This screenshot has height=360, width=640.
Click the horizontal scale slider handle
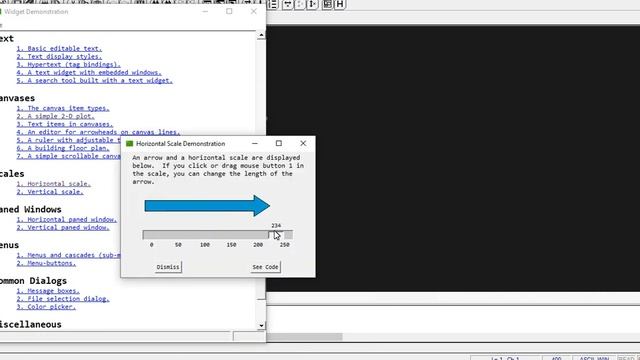(276, 235)
